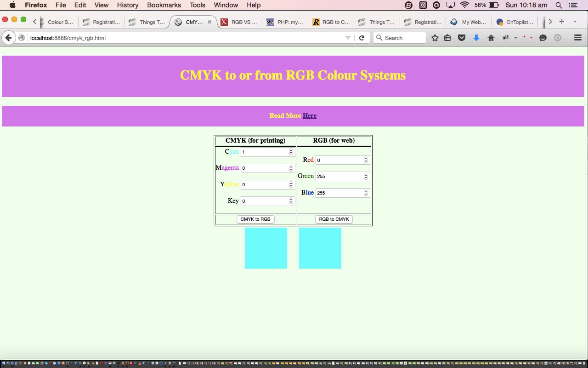The height and width of the screenshot is (368, 588).
Task: Reload the page with the refresh icon
Action: pos(362,38)
